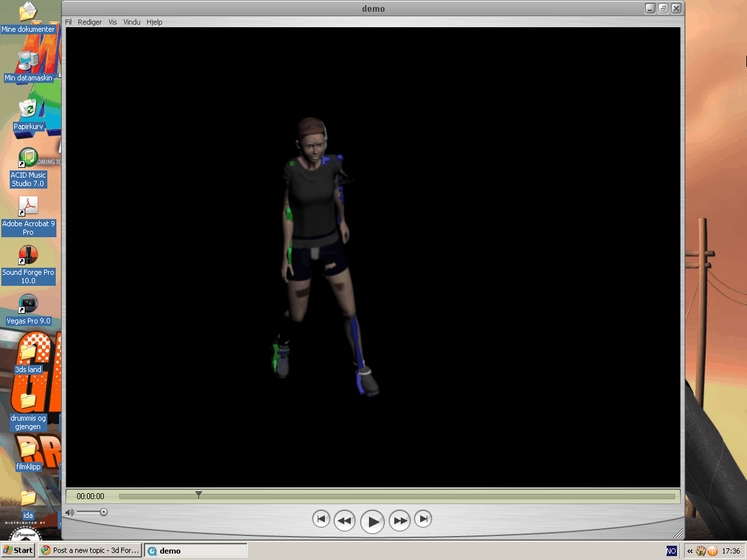The width and height of the screenshot is (747, 560).
Task: Open the Rediger menu
Action: tap(89, 22)
